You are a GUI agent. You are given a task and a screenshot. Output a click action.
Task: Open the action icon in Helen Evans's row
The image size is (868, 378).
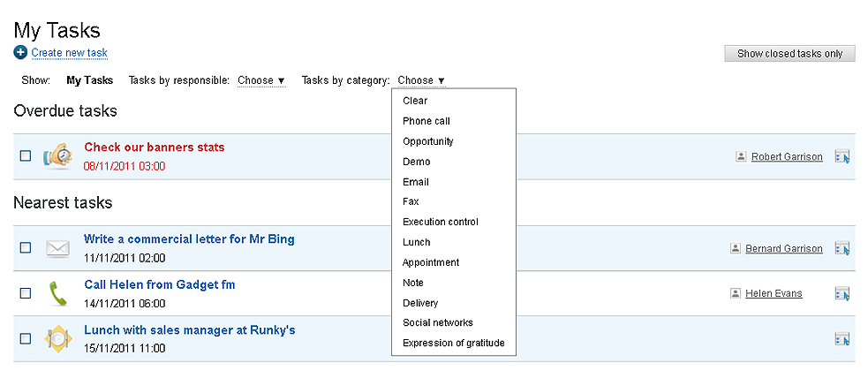pos(842,293)
